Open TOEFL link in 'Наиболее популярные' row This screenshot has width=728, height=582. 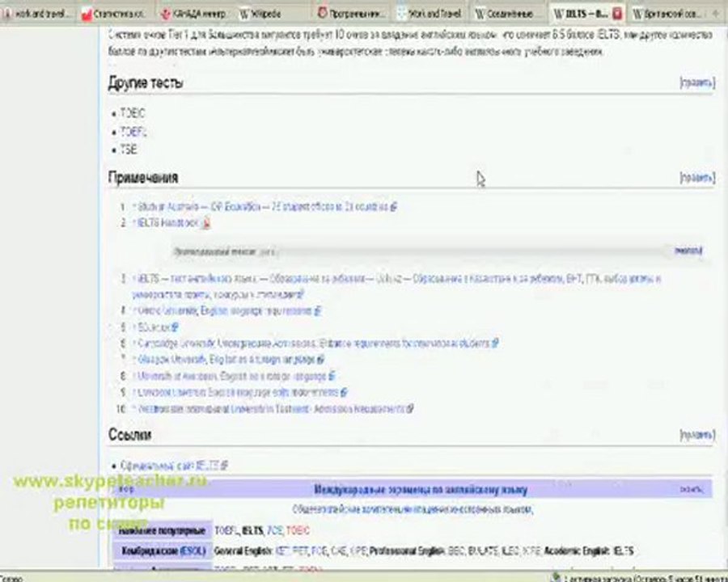(x=226, y=530)
